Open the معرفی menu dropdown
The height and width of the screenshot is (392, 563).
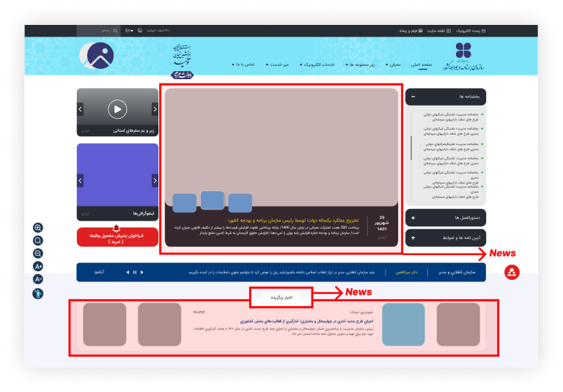point(392,64)
